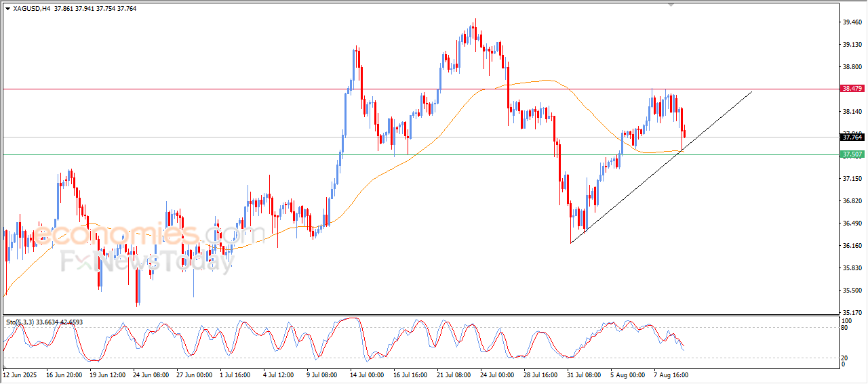Click the 38.140 price axis label

tap(852, 112)
